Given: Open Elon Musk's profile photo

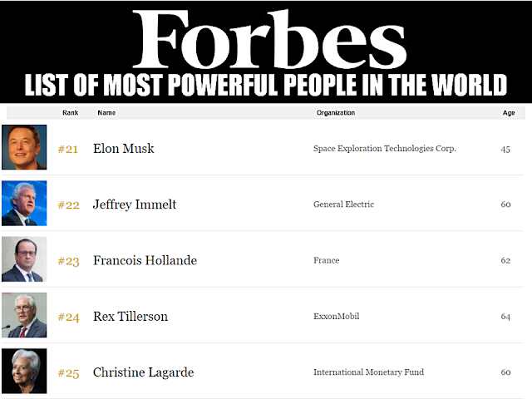Looking at the screenshot, I should (x=24, y=147).
